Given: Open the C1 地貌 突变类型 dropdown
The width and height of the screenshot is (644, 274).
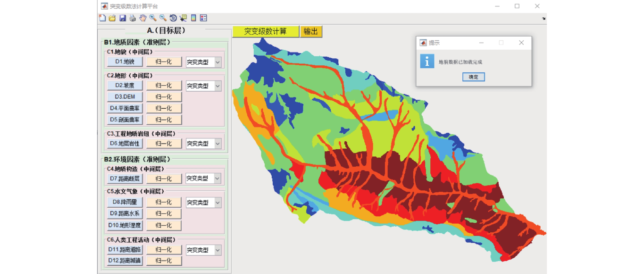Looking at the screenshot, I should coord(218,62).
